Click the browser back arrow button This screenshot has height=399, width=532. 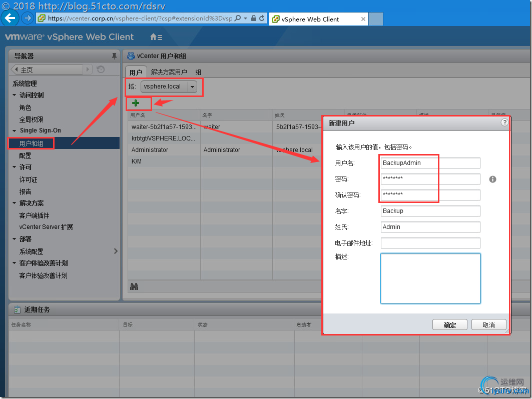click(x=10, y=18)
